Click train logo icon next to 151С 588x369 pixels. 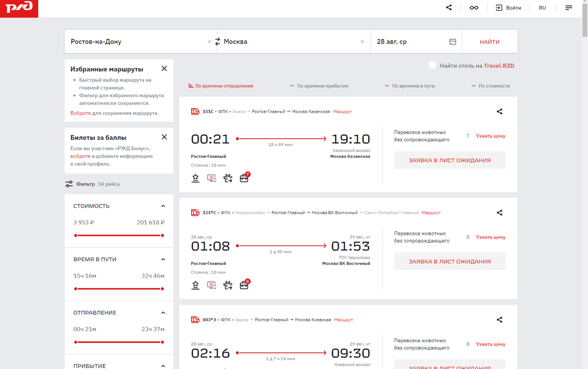click(x=195, y=111)
